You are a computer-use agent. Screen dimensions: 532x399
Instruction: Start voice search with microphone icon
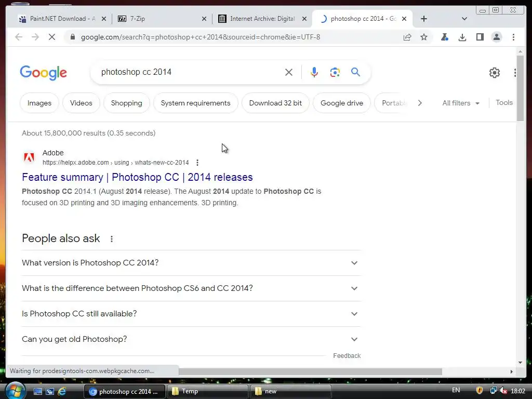pos(314,72)
